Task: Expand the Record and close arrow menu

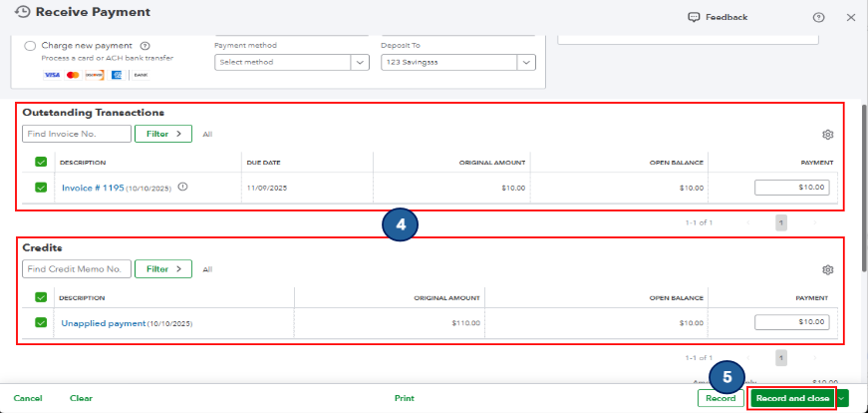Action: click(x=842, y=398)
